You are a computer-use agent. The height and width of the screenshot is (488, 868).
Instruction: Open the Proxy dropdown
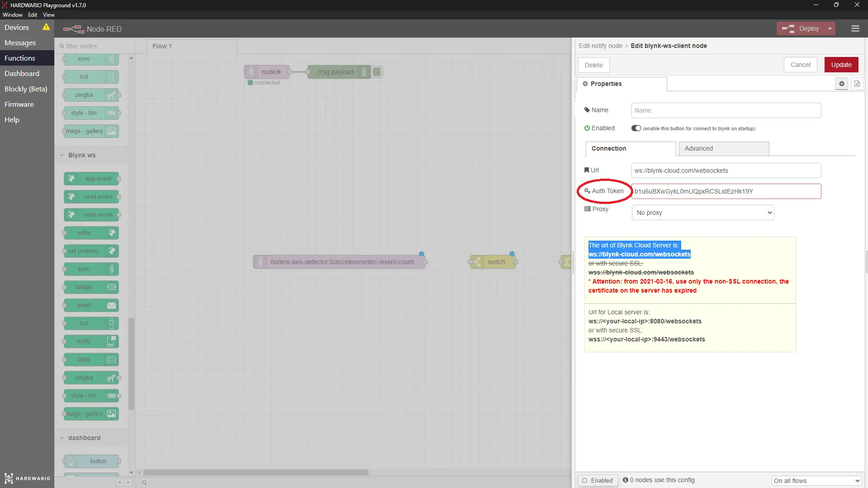(703, 213)
